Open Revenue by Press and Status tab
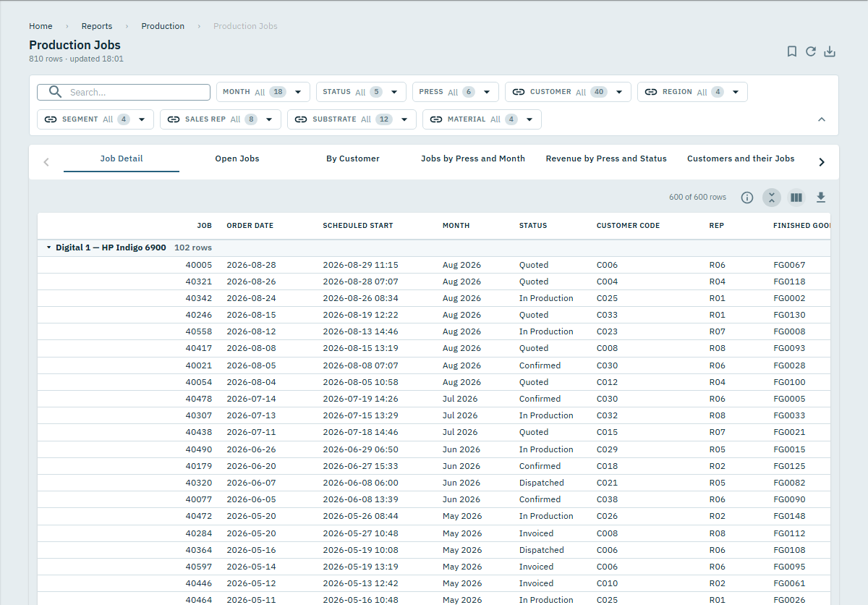The image size is (868, 605). pos(606,158)
